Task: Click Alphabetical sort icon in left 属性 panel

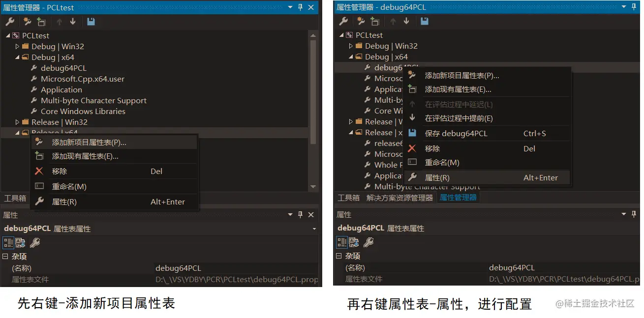Action: (20, 242)
